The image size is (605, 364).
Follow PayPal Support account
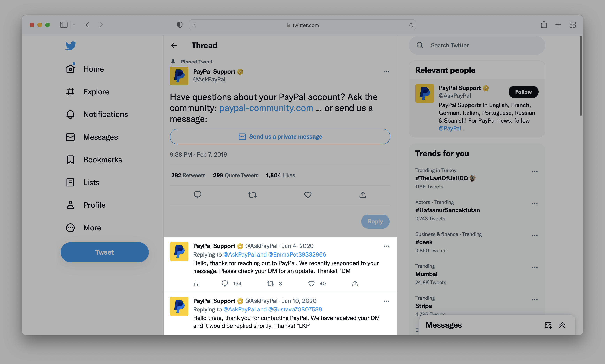tap(523, 91)
